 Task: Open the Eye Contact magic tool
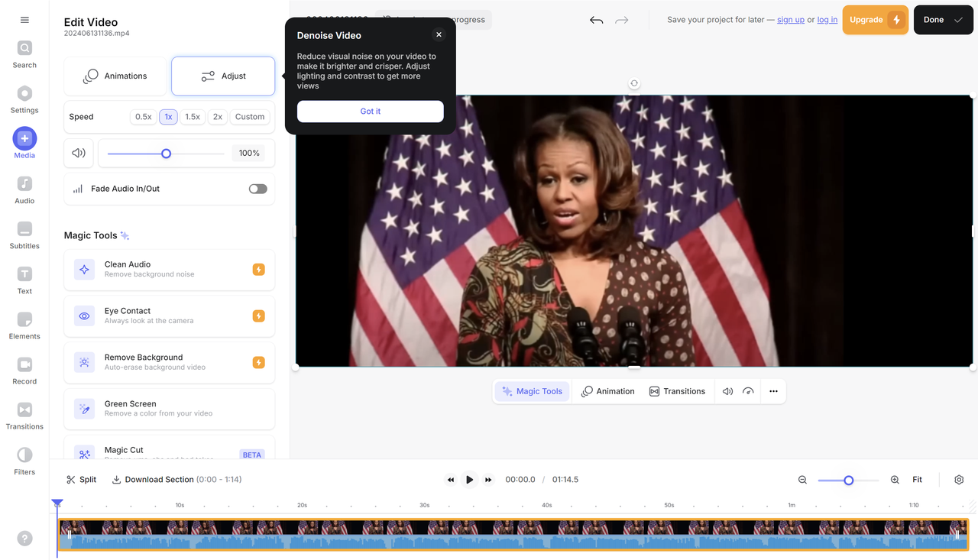[169, 316]
